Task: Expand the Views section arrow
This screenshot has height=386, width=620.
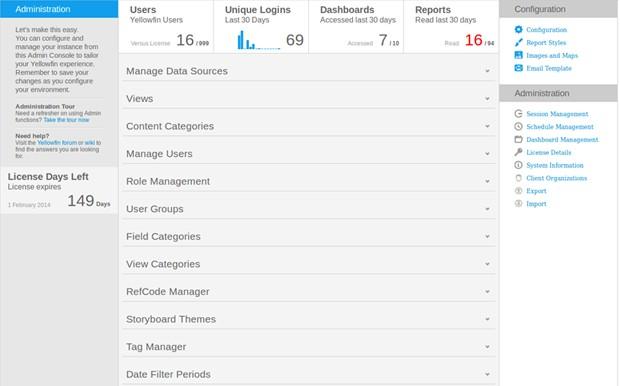Action: (488, 99)
